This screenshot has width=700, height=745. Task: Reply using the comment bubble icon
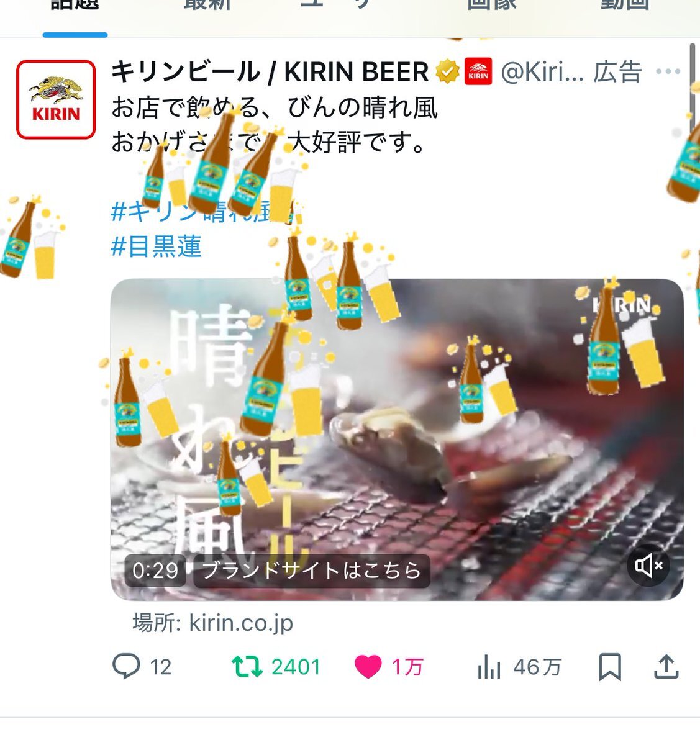[x=126, y=667]
